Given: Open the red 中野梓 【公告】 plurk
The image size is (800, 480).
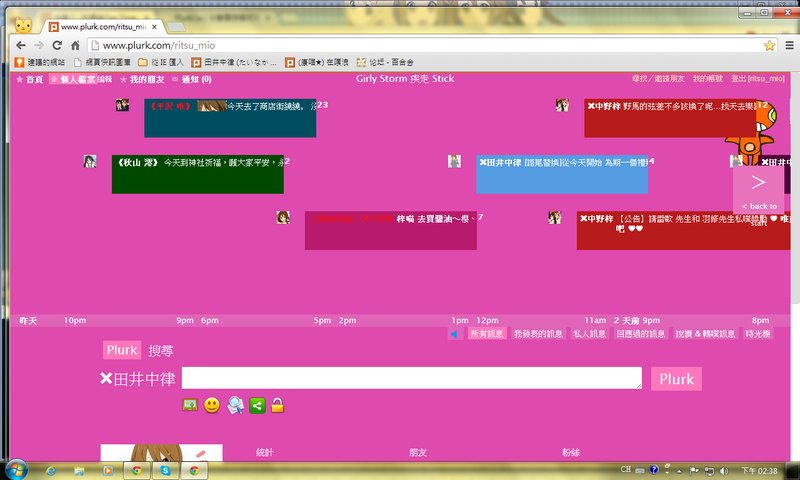Looking at the screenshot, I should pos(683,231).
